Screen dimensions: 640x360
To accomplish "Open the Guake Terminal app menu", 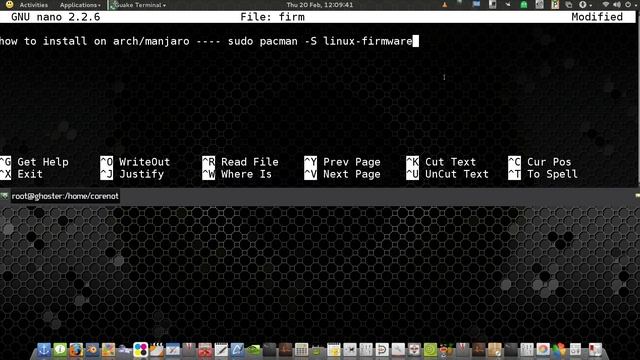I will coord(139,5).
